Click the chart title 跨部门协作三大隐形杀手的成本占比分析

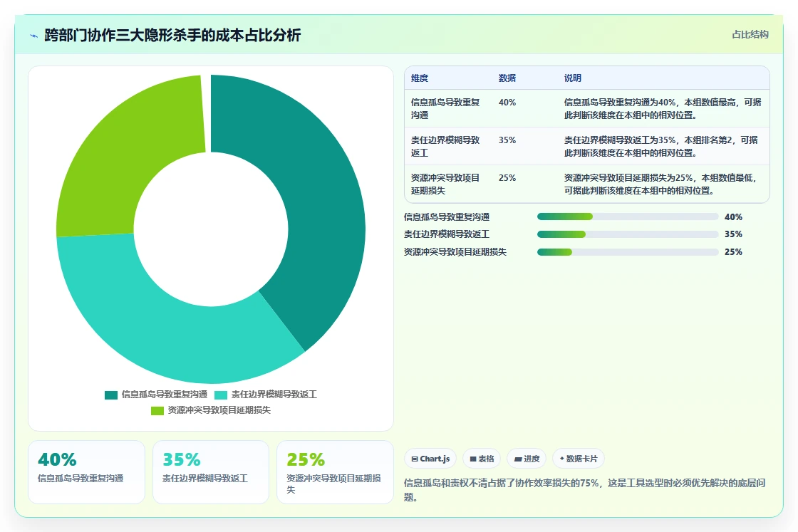[172, 35]
